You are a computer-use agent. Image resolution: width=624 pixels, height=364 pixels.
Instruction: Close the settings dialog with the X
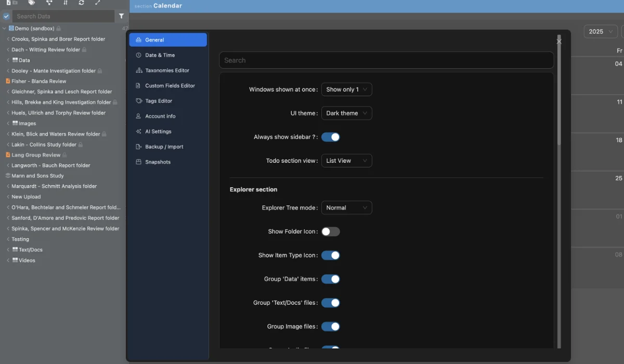click(x=559, y=41)
